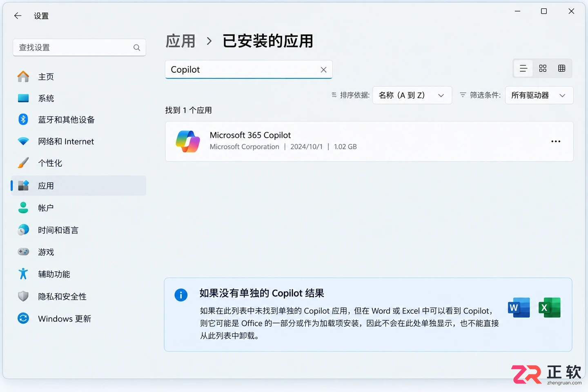Viewport: 588px width, 392px height.
Task: Click the 隐私和安全性 shield icon
Action: pos(23,296)
